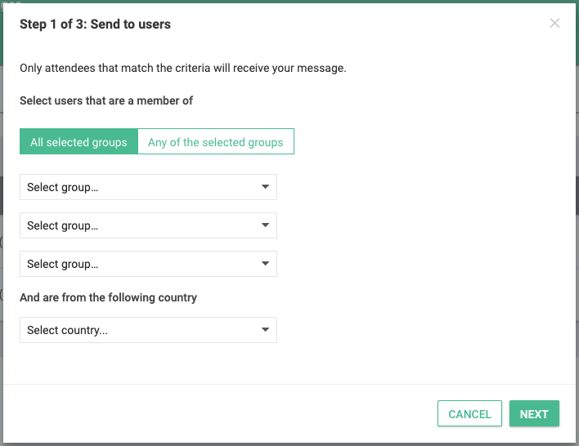Expand first Select group dropdown arrow
Screen dimensions: 579x446
(x=265, y=187)
